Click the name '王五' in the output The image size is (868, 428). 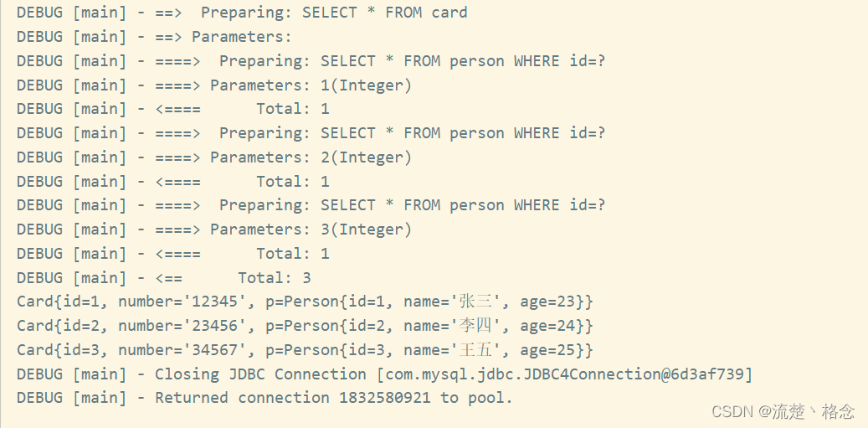(x=475, y=350)
